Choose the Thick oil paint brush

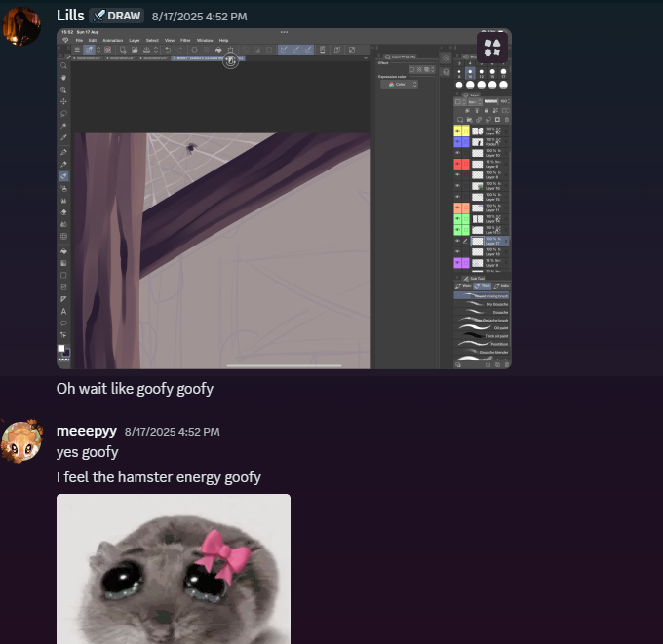[x=482, y=336]
